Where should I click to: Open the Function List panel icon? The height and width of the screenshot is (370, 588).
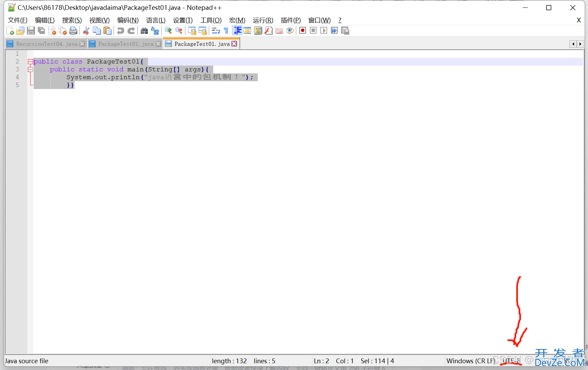tap(269, 31)
